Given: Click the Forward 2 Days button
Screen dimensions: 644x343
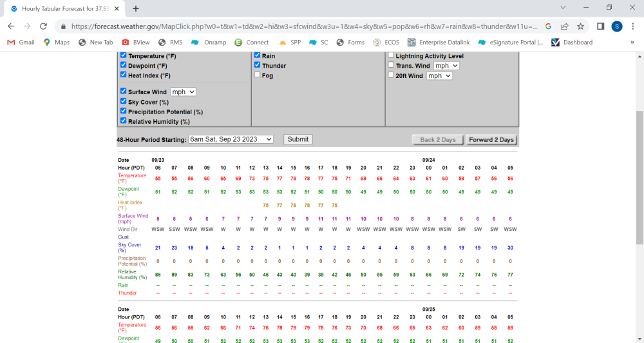Looking at the screenshot, I should pyautogui.click(x=491, y=140).
